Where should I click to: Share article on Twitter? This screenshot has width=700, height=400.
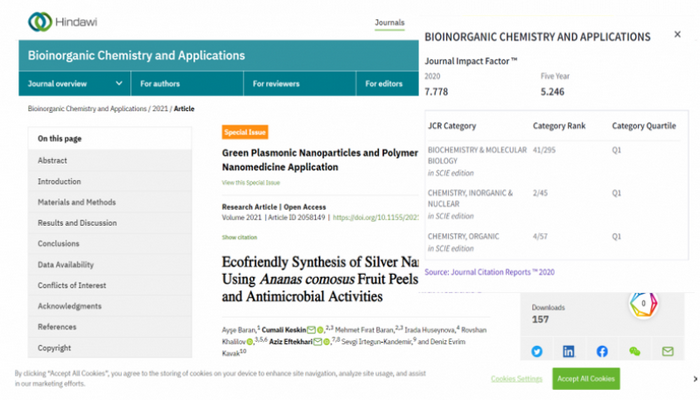click(537, 352)
